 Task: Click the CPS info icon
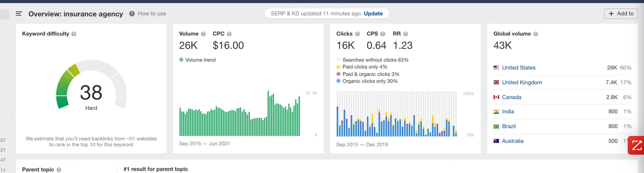pyautogui.click(x=383, y=34)
